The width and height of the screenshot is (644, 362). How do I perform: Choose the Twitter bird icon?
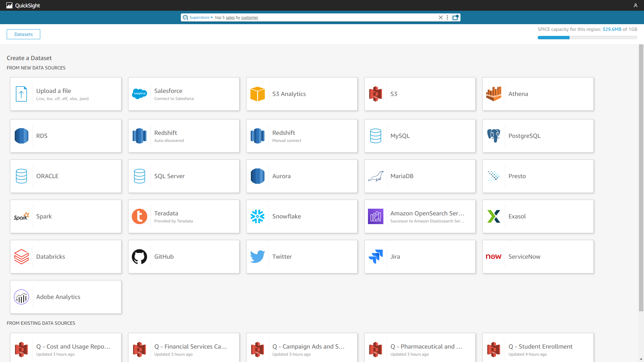(x=258, y=257)
